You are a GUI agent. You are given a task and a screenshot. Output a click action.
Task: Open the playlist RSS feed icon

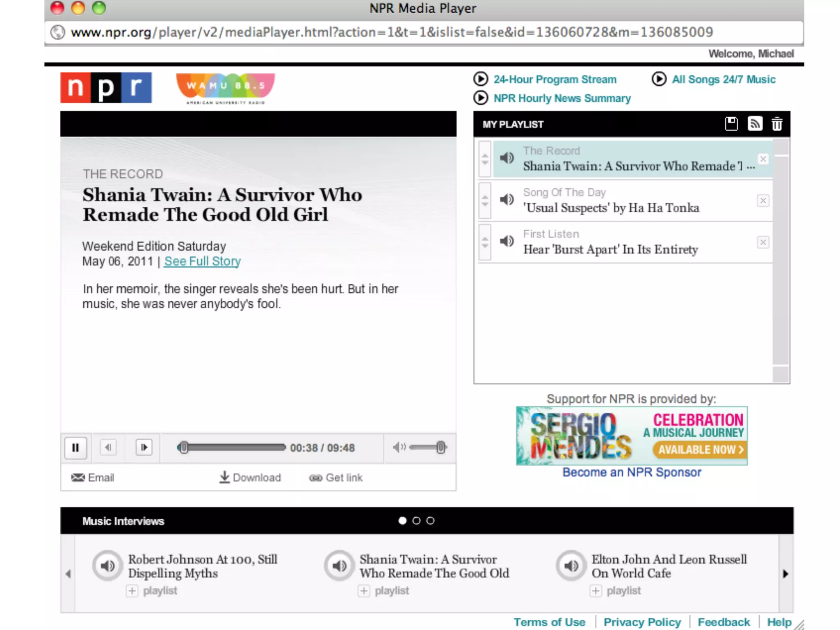(755, 124)
